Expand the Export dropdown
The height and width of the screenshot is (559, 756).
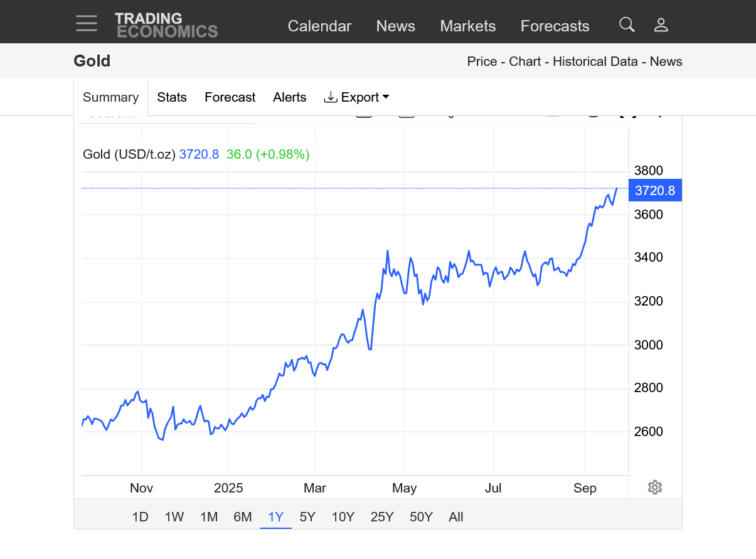point(356,97)
